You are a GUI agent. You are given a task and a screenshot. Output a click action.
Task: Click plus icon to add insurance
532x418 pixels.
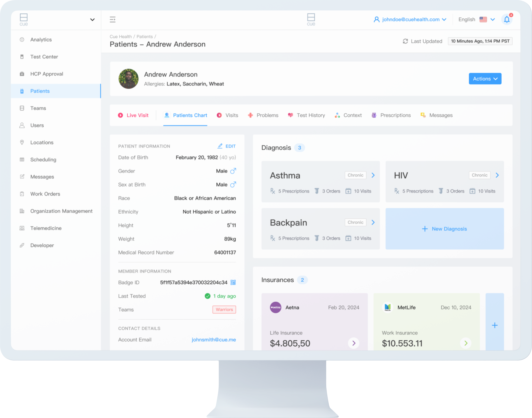click(x=494, y=325)
